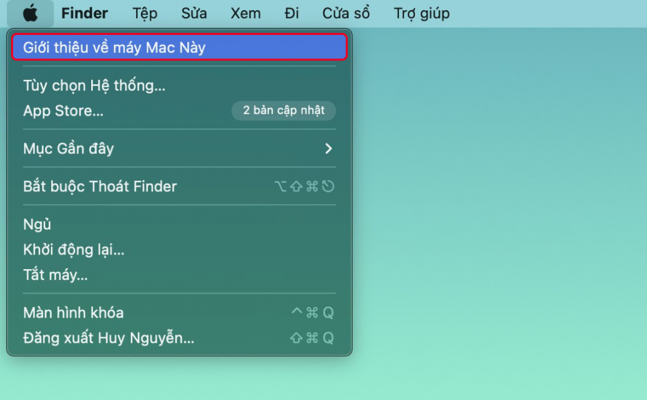Open the Đi menu

tap(291, 14)
